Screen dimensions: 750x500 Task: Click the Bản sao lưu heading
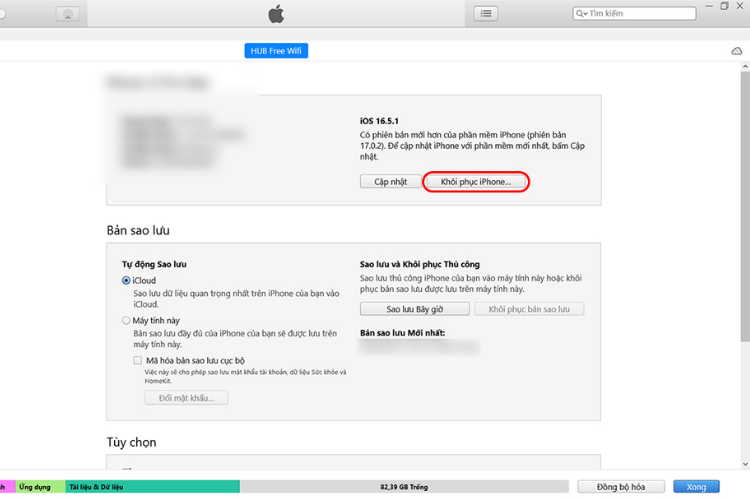[138, 231]
